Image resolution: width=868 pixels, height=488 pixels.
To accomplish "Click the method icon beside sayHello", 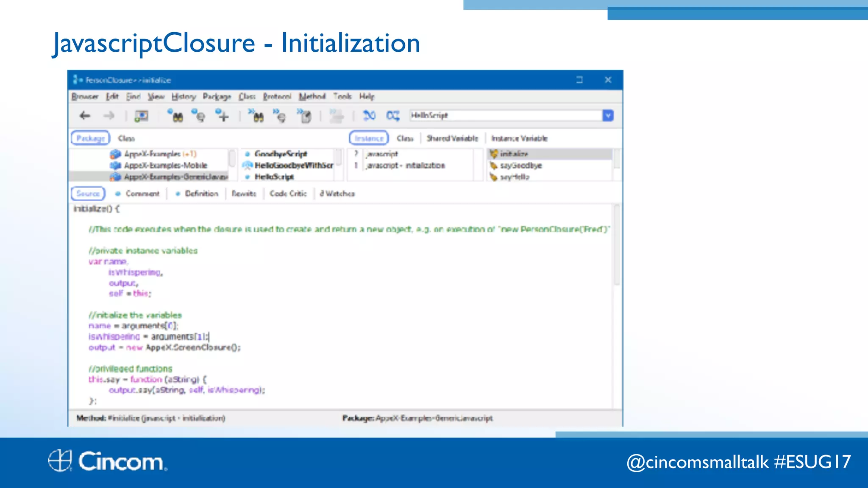I will point(493,177).
